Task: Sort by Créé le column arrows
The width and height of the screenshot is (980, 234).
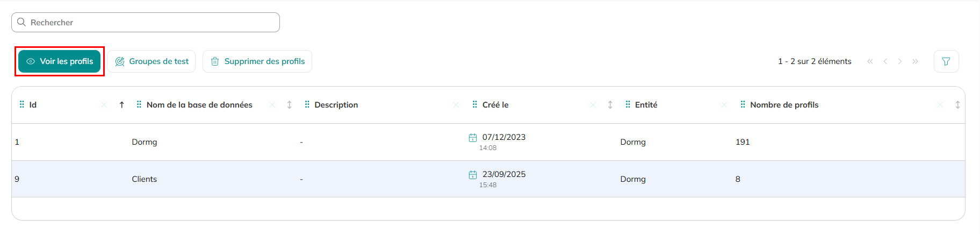Action: (x=610, y=105)
